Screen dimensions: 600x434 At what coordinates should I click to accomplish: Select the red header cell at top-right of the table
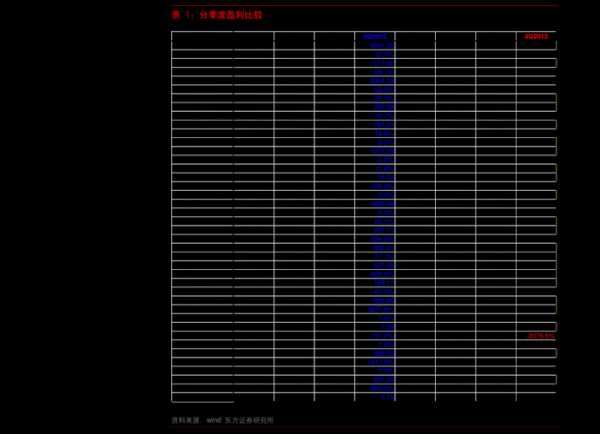coord(537,36)
